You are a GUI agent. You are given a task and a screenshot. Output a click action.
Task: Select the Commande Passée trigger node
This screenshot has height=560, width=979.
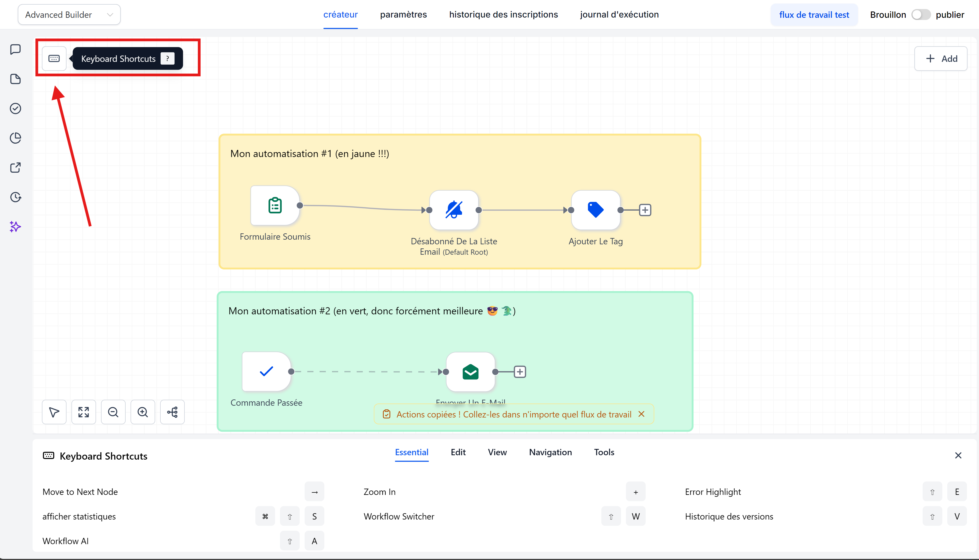[x=266, y=372]
